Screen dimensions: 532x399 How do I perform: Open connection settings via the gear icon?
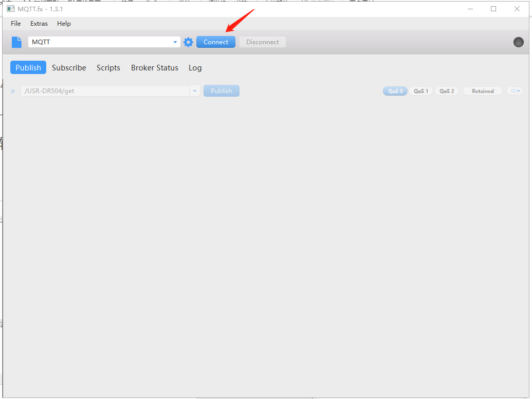[x=189, y=42]
